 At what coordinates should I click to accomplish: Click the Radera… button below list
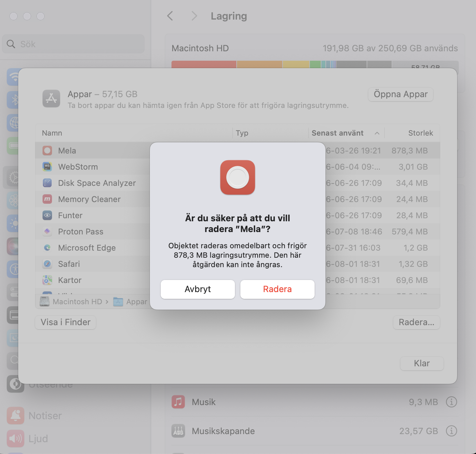coord(416,322)
